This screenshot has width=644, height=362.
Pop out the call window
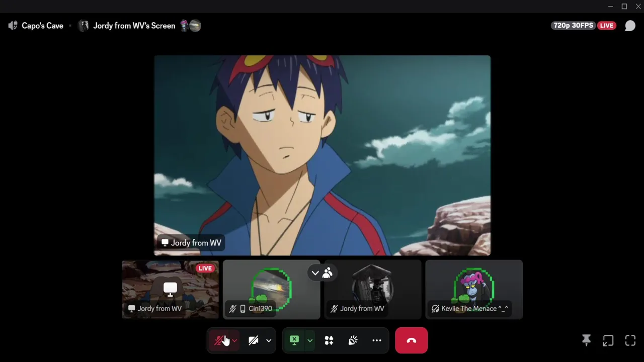608,340
